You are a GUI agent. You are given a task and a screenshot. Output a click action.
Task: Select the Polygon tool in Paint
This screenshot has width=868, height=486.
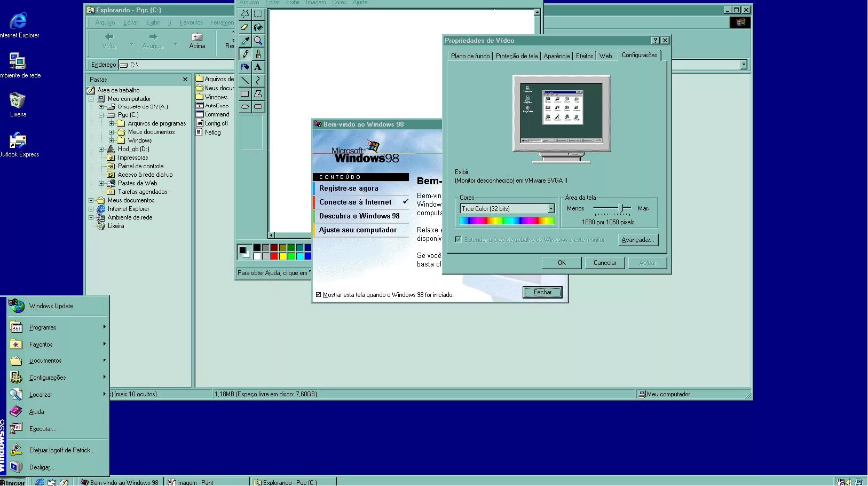click(258, 94)
